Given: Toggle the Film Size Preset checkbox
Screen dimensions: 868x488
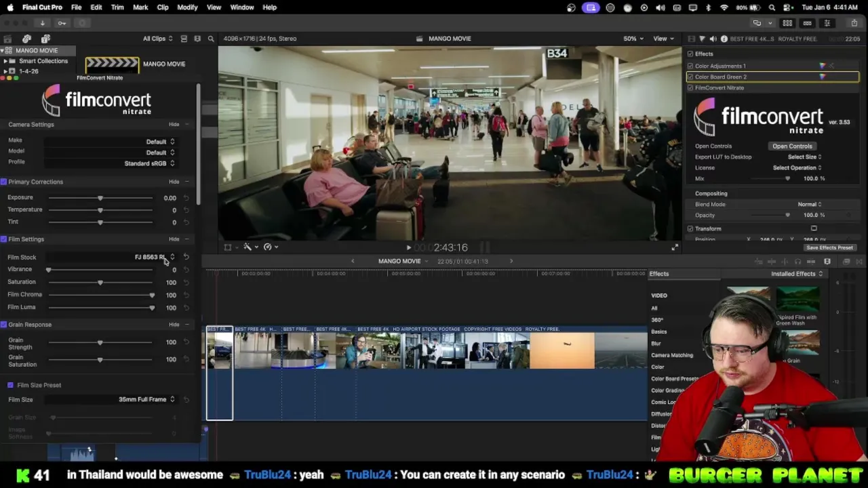Looking at the screenshot, I should [x=10, y=385].
